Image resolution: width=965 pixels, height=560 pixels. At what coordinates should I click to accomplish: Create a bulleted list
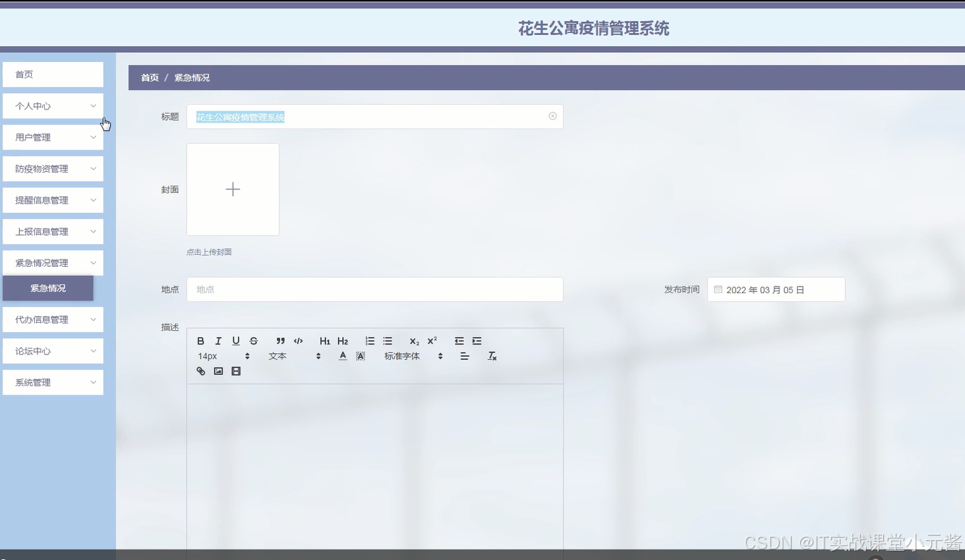coord(388,341)
